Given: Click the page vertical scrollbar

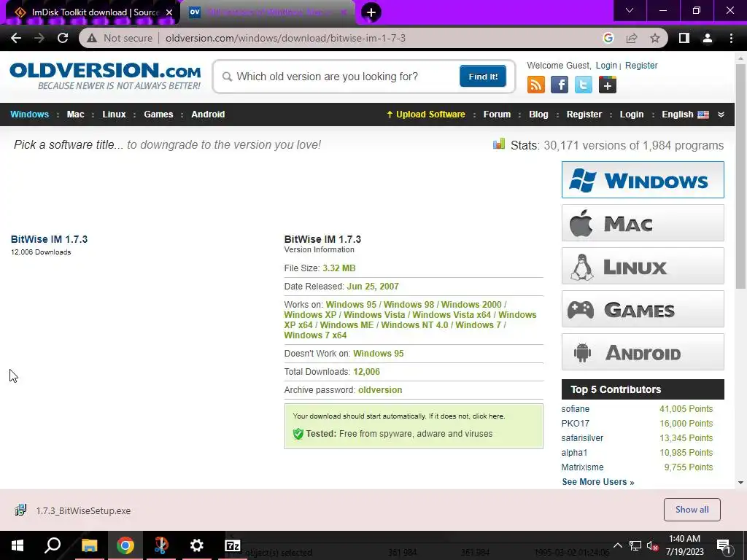Looking at the screenshot, I should 740,176.
